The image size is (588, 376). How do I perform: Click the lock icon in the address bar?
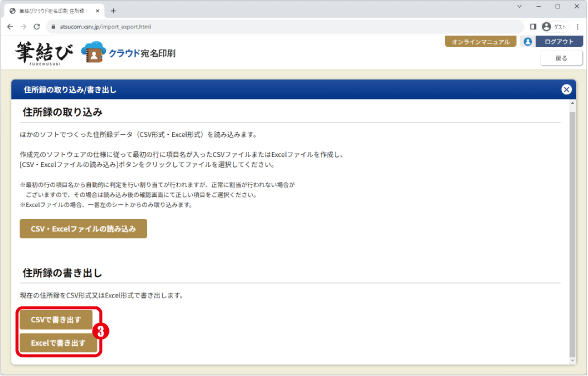[x=53, y=27]
